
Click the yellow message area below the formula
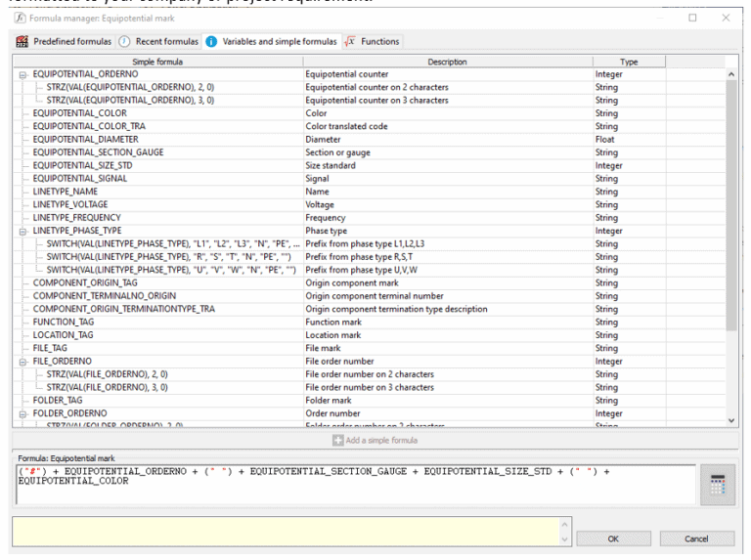pyautogui.click(x=287, y=532)
